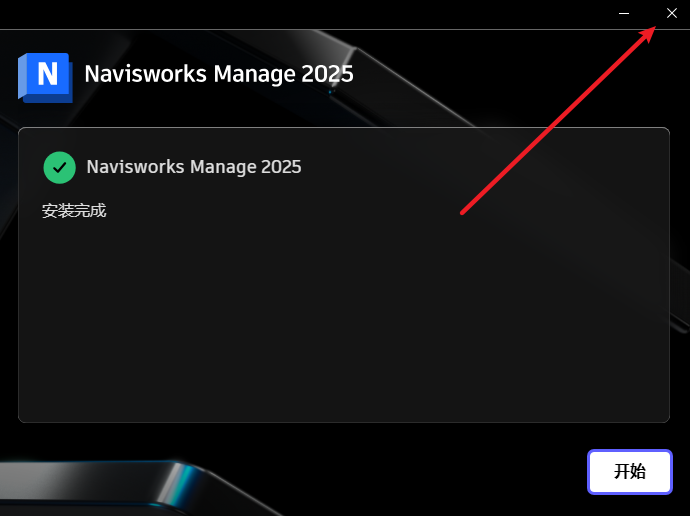Click the blue Navisworks N logo
690x516 pixels.
click(x=45, y=77)
